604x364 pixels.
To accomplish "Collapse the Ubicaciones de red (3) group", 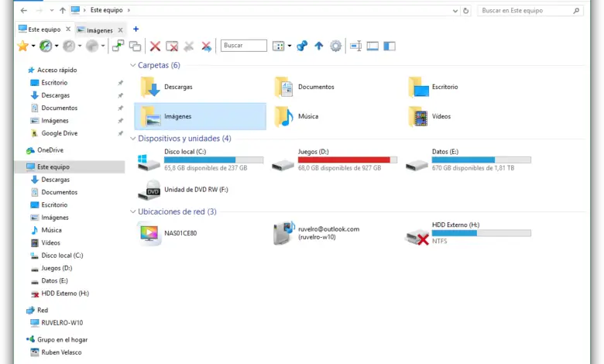I will point(133,212).
